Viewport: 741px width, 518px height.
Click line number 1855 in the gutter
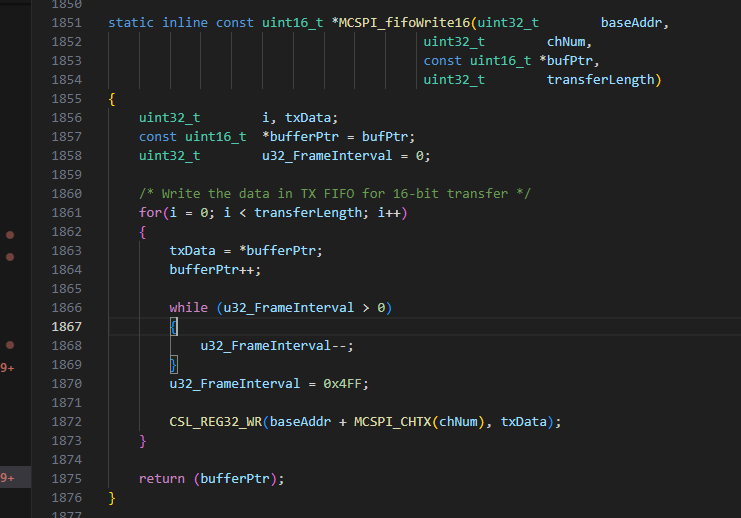coord(67,99)
